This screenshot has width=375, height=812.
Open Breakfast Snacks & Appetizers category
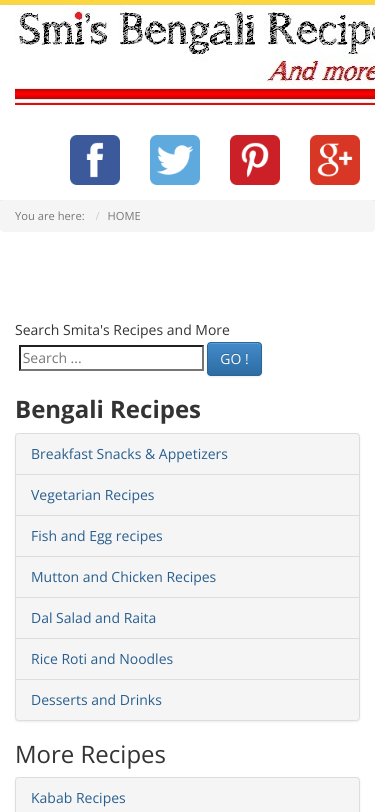point(188,454)
